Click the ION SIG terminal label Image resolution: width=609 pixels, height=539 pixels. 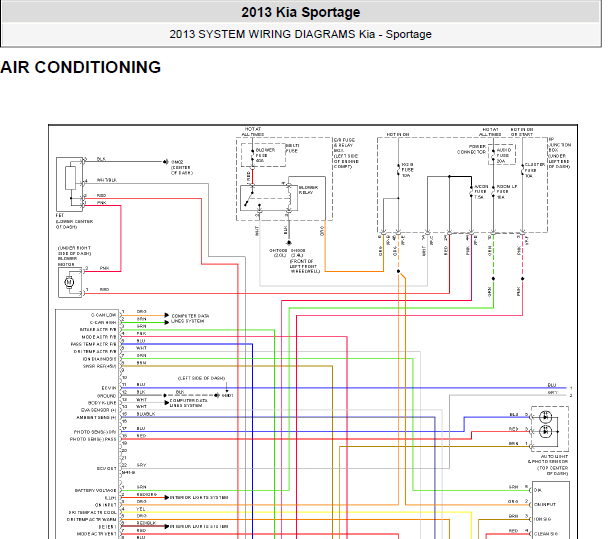[543, 519]
